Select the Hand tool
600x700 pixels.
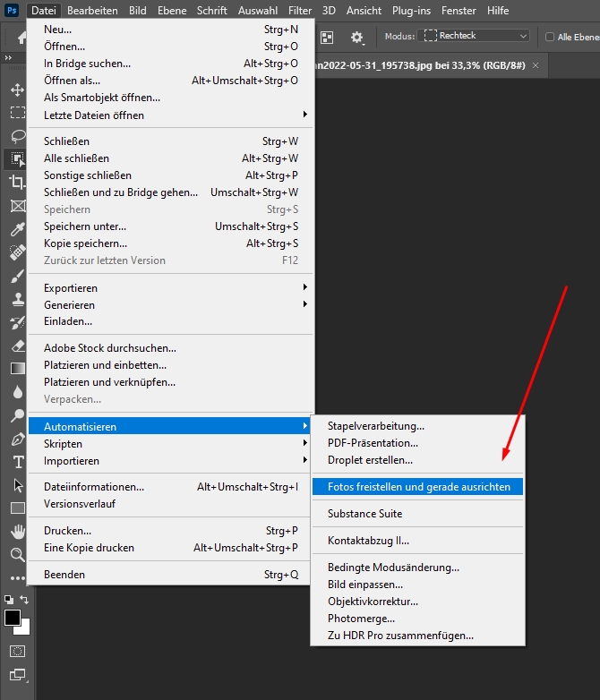[x=18, y=531]
